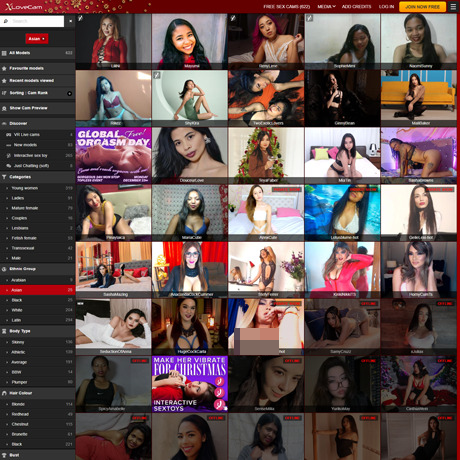Open Recent models viewed
Image resolution: width=460 pixels, height=460 pixels.
pyautogui.click(x=37, y=81)
